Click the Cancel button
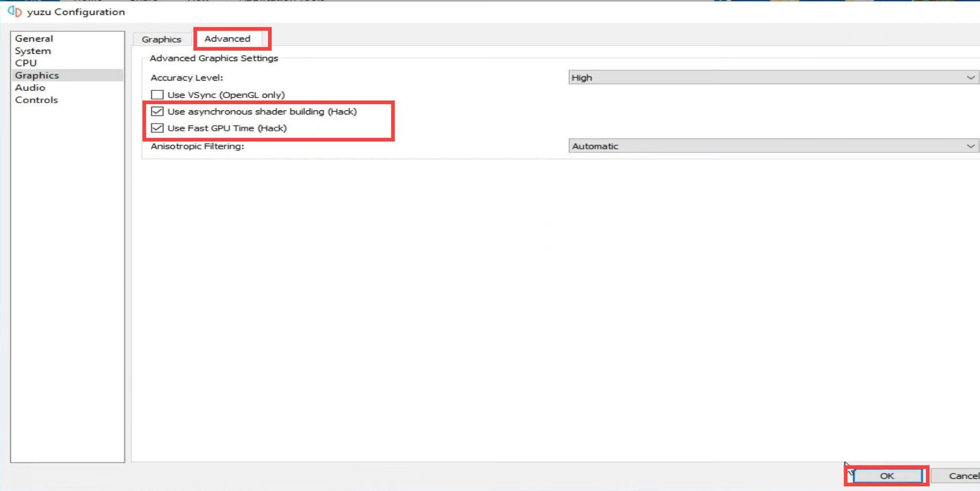980x491 pixels. point(963,476)
